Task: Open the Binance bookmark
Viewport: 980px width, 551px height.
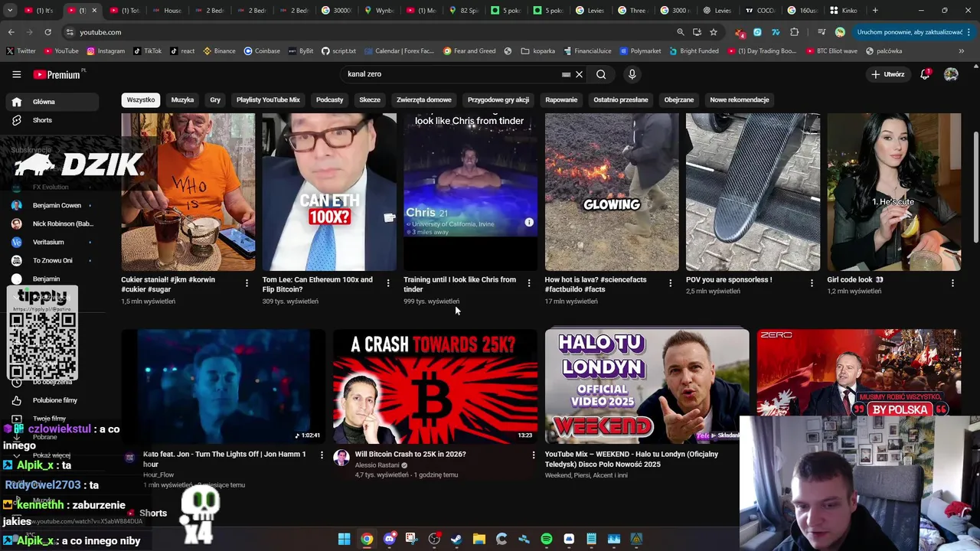Action: coord(219,51)
